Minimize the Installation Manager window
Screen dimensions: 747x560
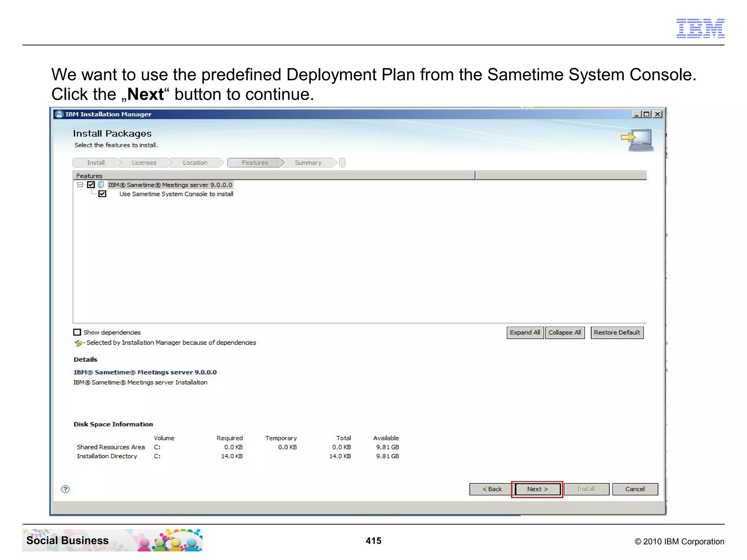tap(636, 114)
